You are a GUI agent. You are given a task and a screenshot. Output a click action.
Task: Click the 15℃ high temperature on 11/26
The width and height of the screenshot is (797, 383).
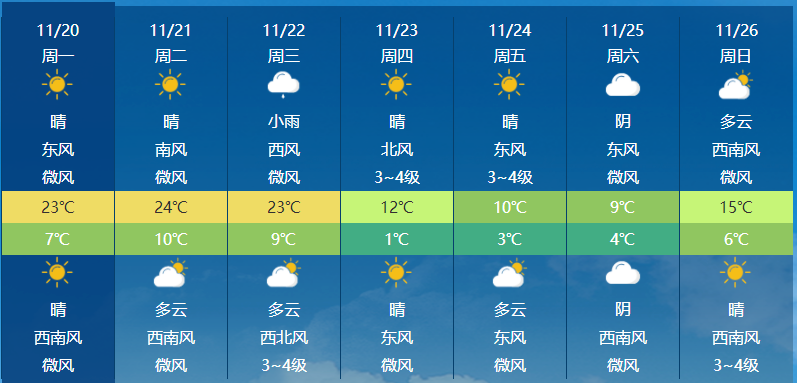pyautogui.click(x=738, y=207)
